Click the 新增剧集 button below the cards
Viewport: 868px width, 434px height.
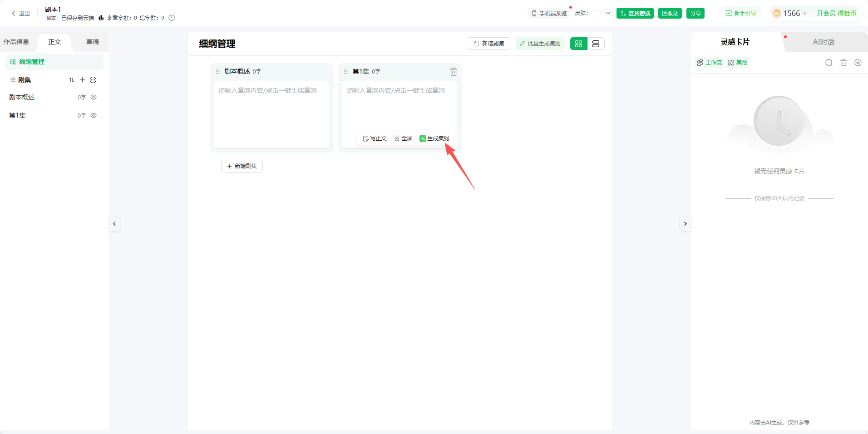(242, 166)
